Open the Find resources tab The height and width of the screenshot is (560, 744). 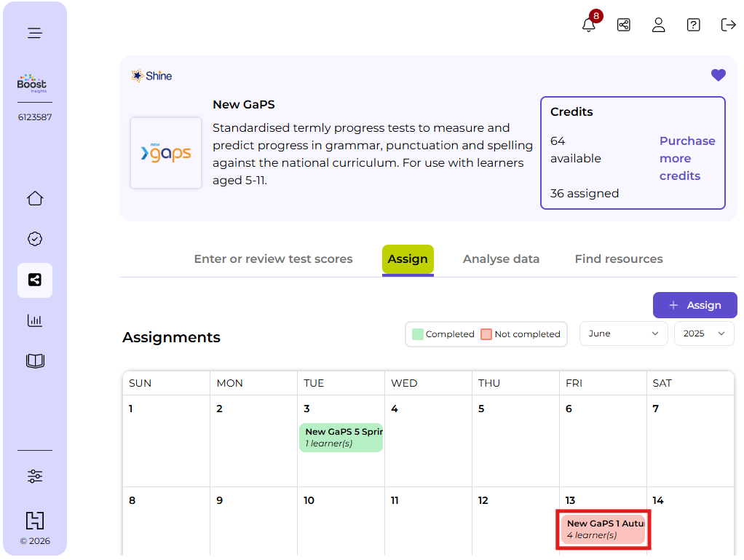coord(619,259)
